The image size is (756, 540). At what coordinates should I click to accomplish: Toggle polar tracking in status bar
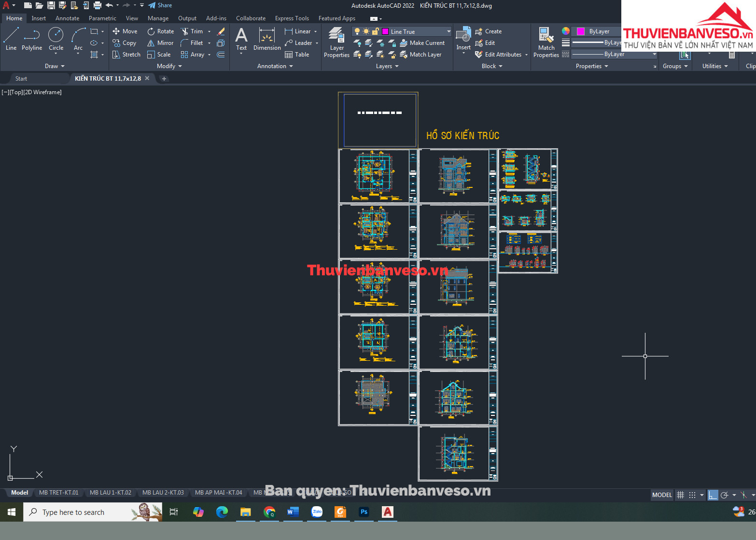coord(724,495)
